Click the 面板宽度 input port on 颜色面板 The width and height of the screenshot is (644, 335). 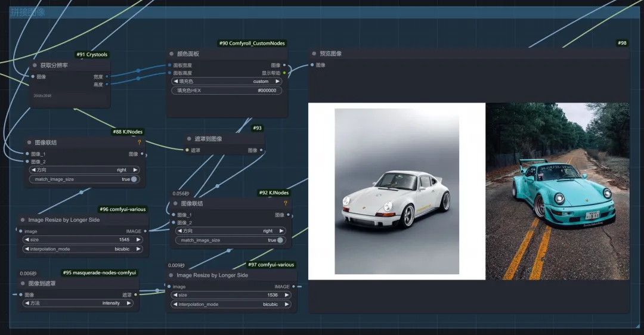(x=169, y=65)
